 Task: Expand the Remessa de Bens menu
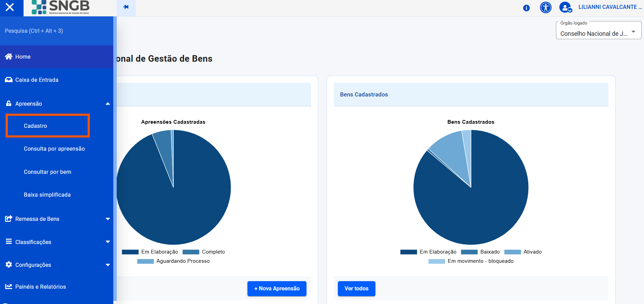(108, 219)
